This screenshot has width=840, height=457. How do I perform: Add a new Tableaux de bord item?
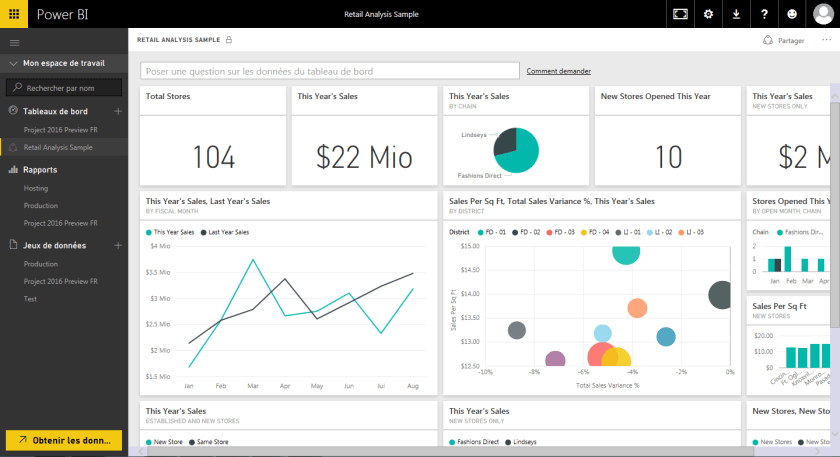pos(118,111)
